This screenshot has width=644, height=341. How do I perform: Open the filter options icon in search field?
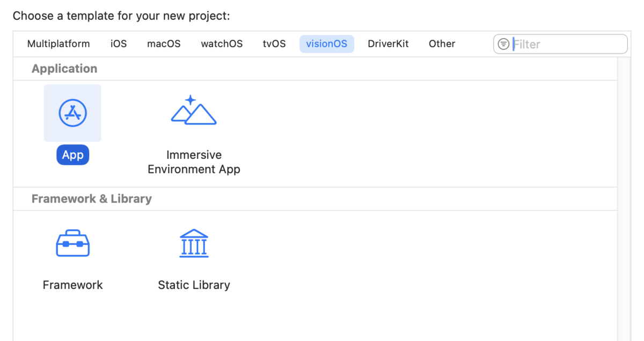[x=503, y=44]
